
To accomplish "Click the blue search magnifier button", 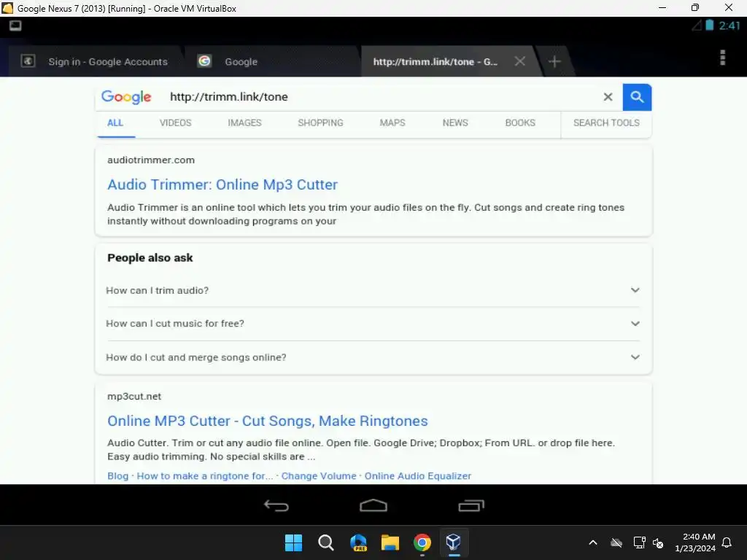I will [637, 97].
